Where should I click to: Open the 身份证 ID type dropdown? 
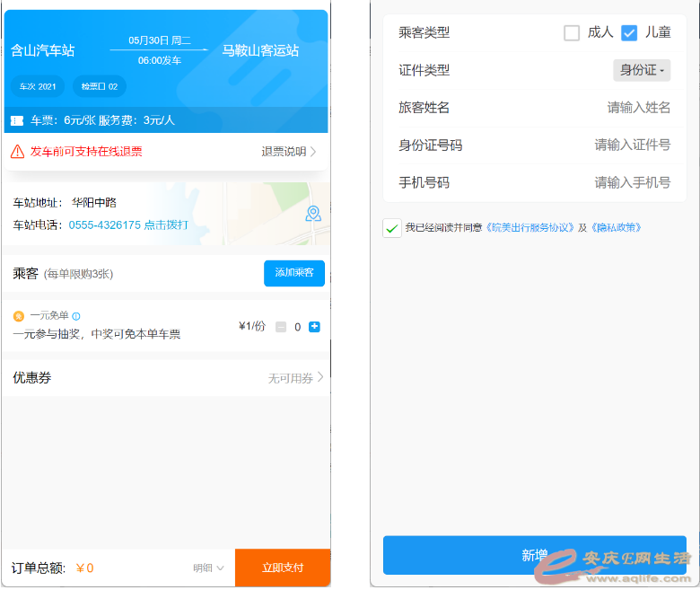point(642,70)
